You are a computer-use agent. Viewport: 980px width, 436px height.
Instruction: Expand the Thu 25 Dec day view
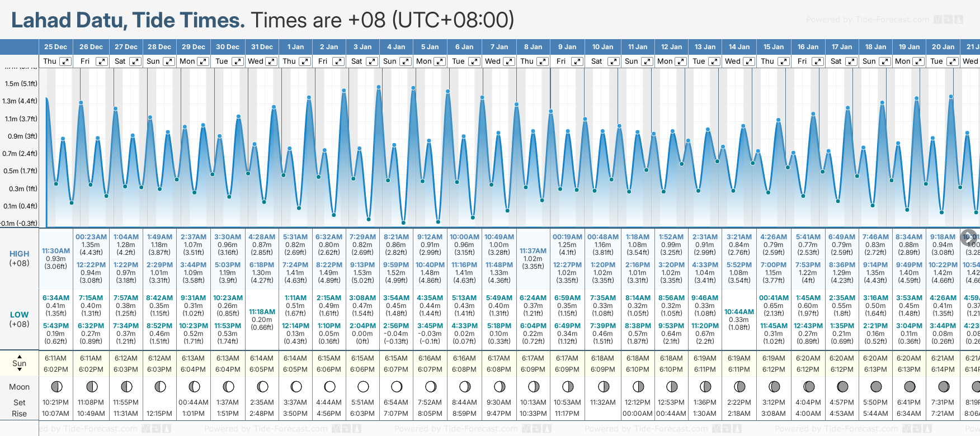click(x=65, y=61)
